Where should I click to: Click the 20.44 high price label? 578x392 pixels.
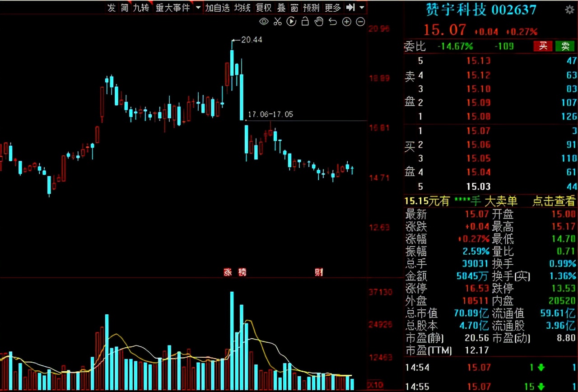[x=252, y=40]
